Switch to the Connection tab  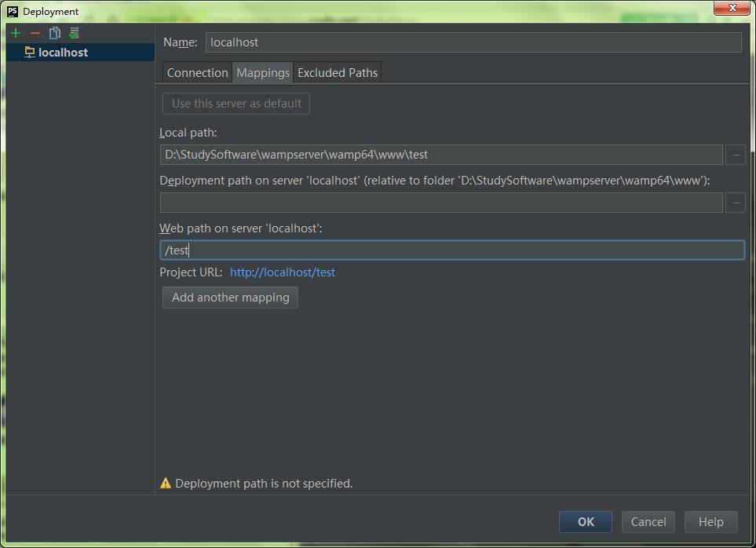pos(197,72)
